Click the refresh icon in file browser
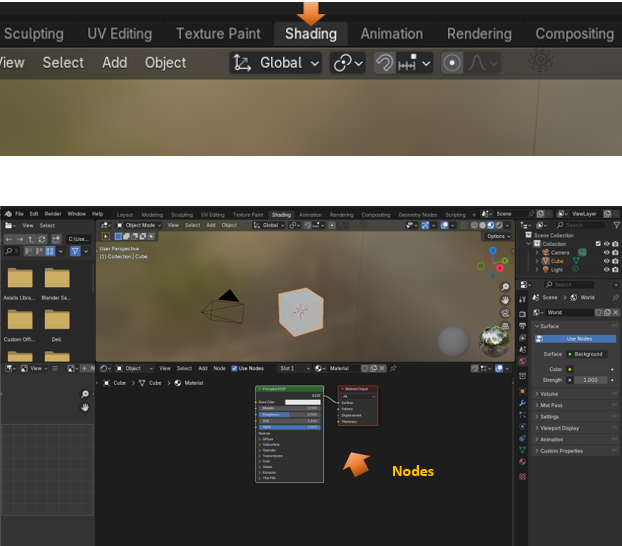This screenshot has width=622, height=546. [x=41, y=239]
